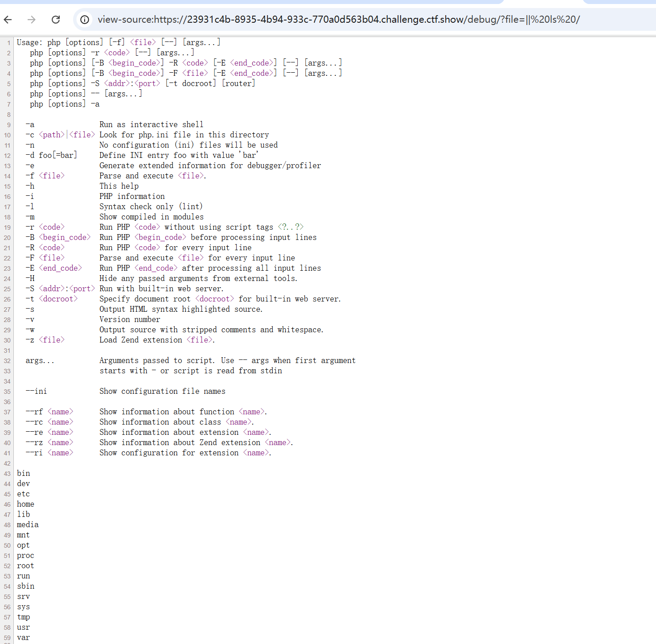Click the '--rf <name>' option
656x644 pixels.
(x=49, y=412)
